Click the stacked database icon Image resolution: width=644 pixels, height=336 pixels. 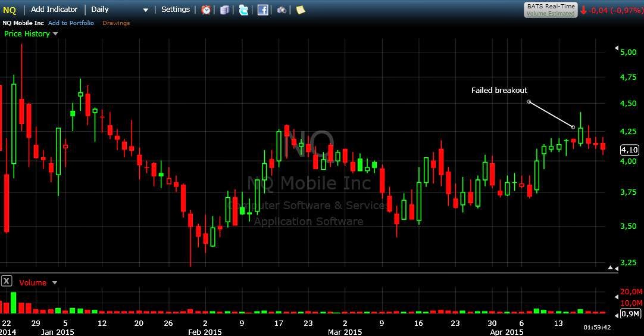(224, 10)
